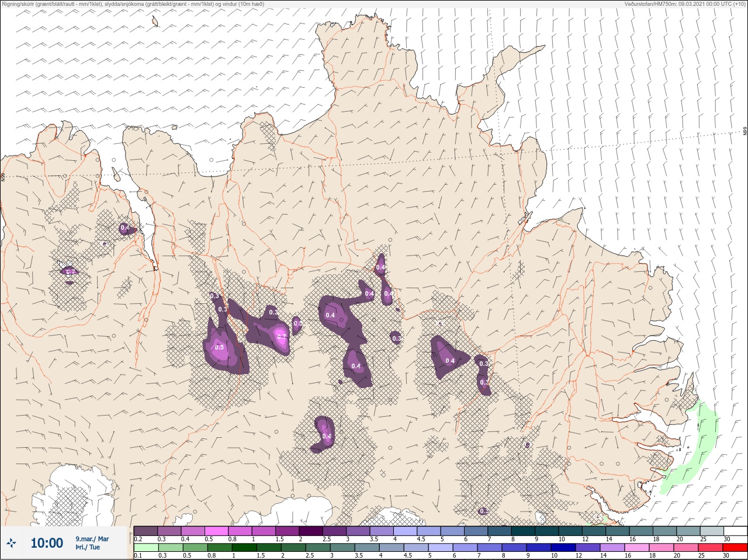748x560 pixels.
Task: Select the top snow legend swatch labeled 0.2
Action: pyautogui.click(x=146, y=531)
